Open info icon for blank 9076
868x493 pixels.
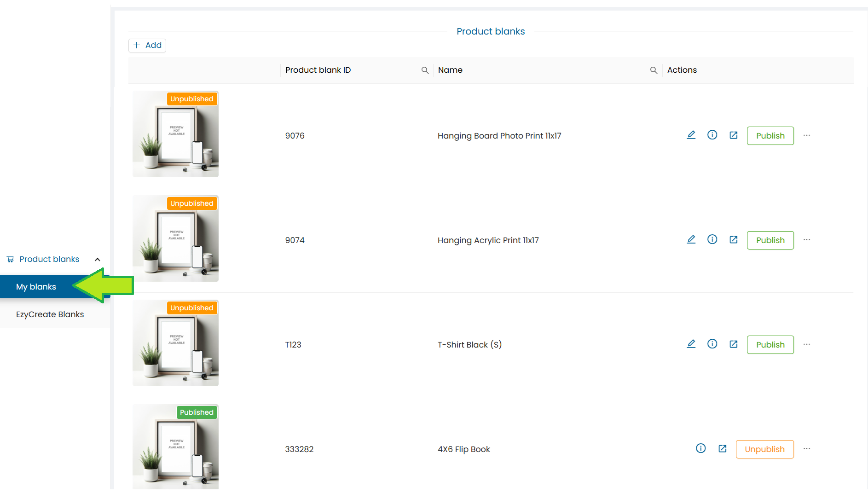click(712, 135)
